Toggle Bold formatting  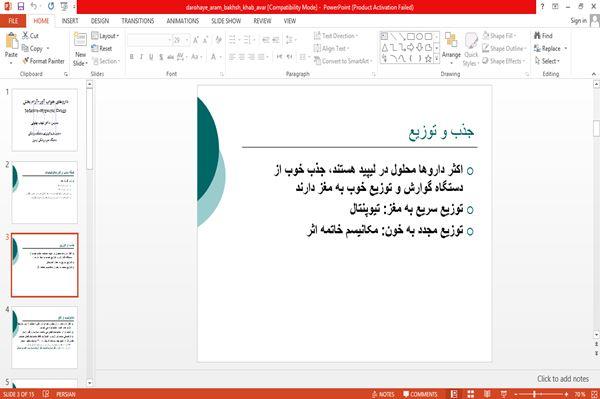pyautogui.click(x=132, y=57)
